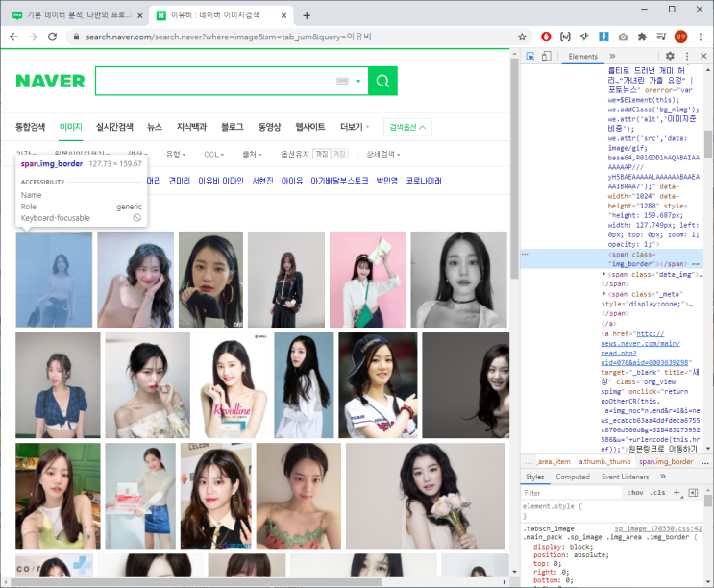Image resolution: width=714 pixels, height=588 pixels.
Task: Expand the 더보기 menu
Action: (x=355, y=127)
